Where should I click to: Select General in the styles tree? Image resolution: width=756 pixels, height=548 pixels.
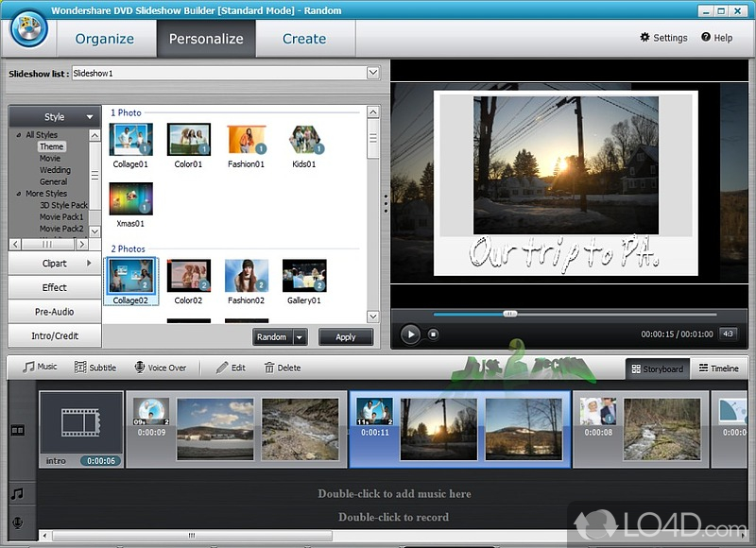[54, 181]
